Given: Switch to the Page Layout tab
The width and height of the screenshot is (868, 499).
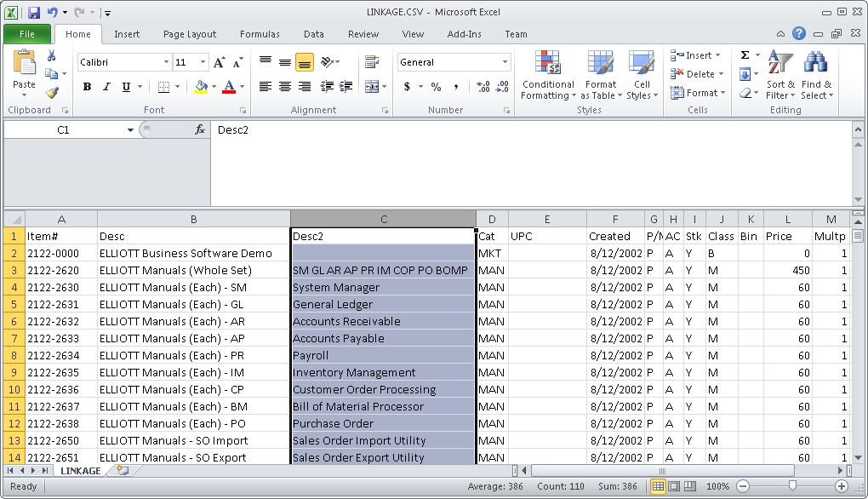Looking at the screenshot, I should (189, 34).
